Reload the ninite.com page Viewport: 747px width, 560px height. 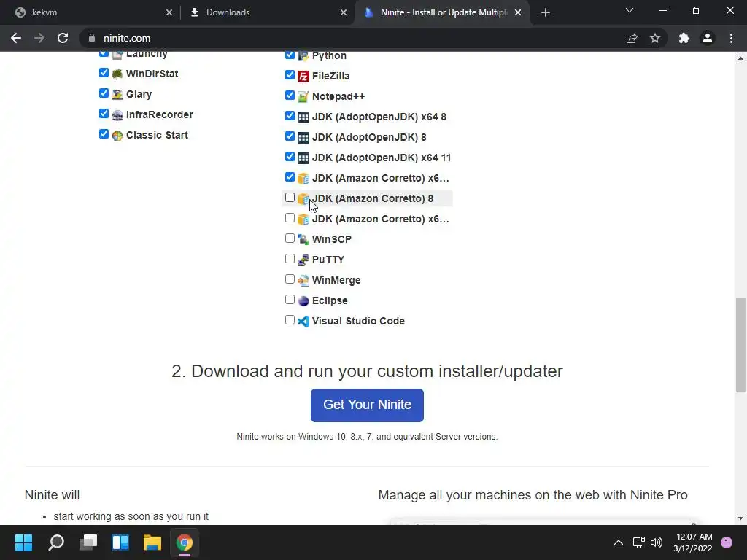(x=63, y=38)
